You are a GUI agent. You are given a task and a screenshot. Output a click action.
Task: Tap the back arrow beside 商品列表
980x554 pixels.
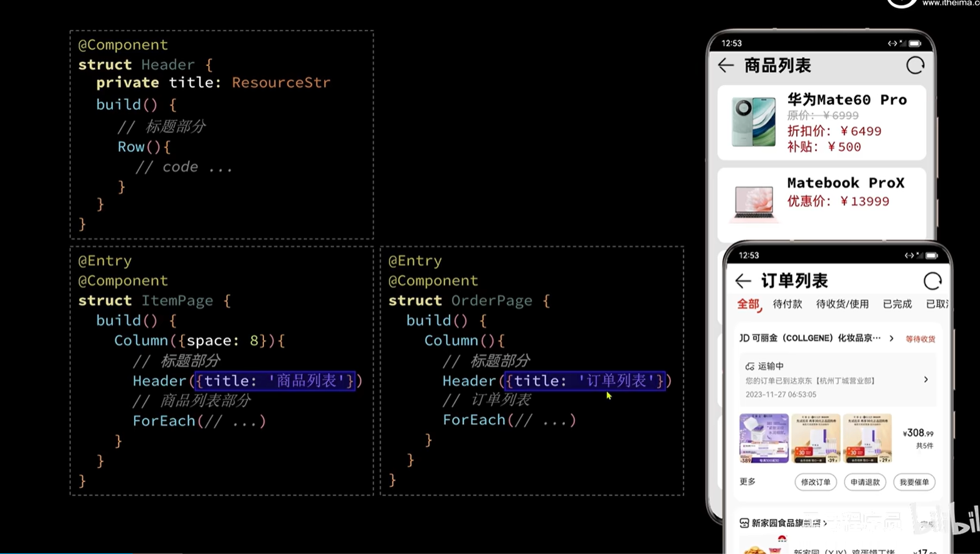point(726,65)
